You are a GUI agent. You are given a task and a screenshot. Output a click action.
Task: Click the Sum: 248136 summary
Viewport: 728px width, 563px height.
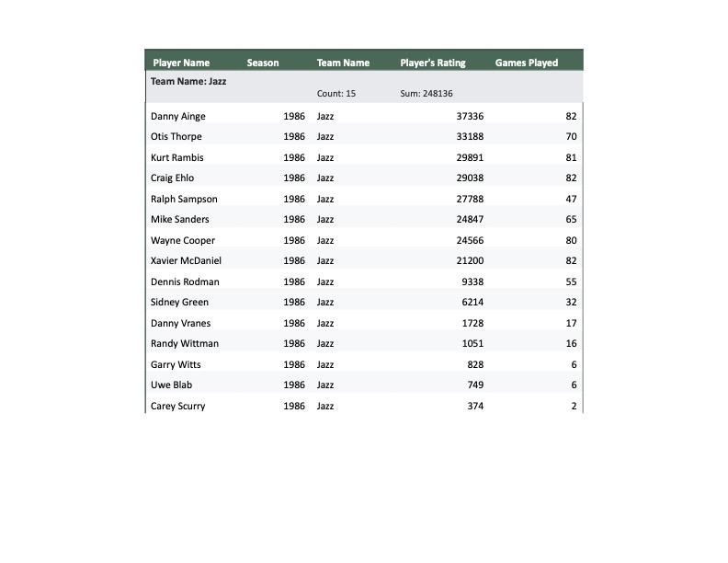[x=427, y=94]
